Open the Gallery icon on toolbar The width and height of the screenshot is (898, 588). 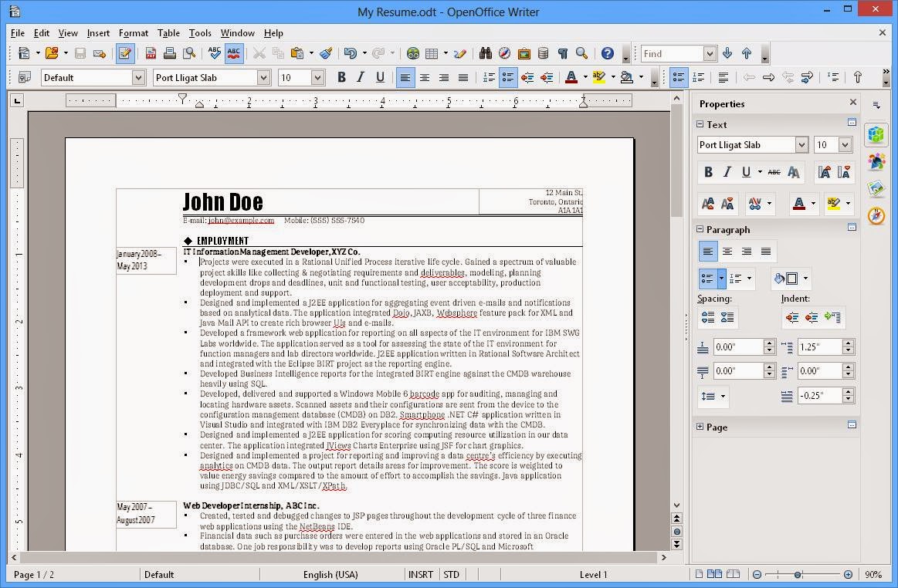pyautogui.click(x=523, y=53)
